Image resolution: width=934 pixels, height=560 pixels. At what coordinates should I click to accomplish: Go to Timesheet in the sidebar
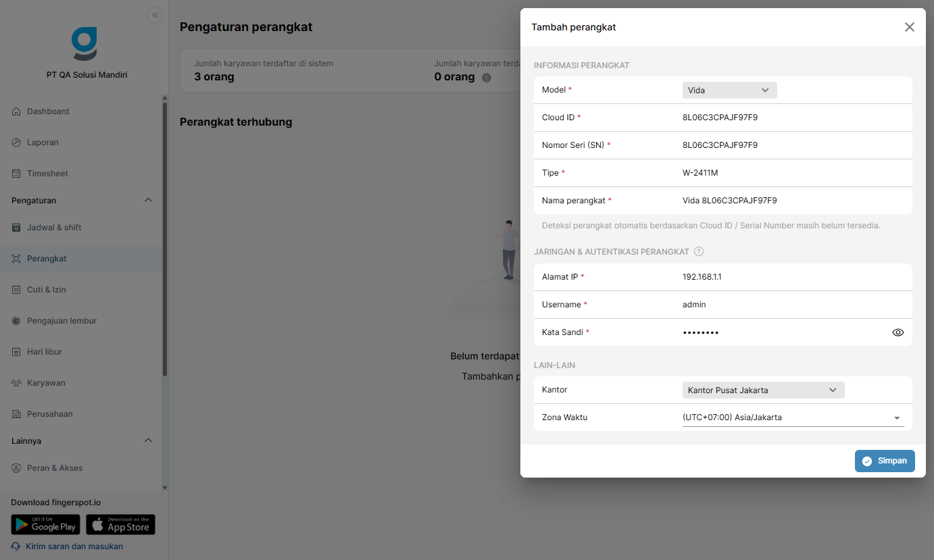tap(80, 174)
